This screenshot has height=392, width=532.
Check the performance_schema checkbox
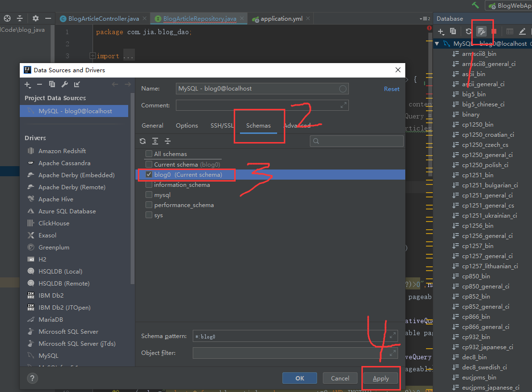[x=148, y=205]
